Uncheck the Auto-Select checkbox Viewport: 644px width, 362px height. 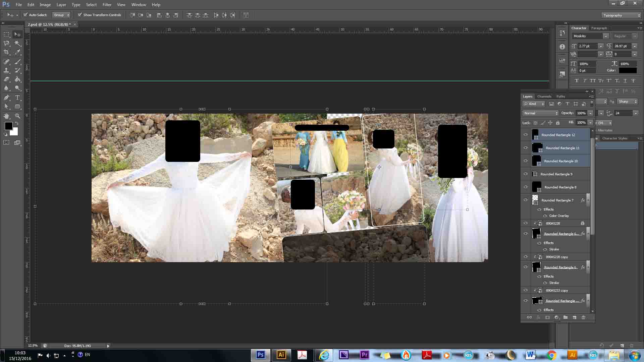pos(25,15)
